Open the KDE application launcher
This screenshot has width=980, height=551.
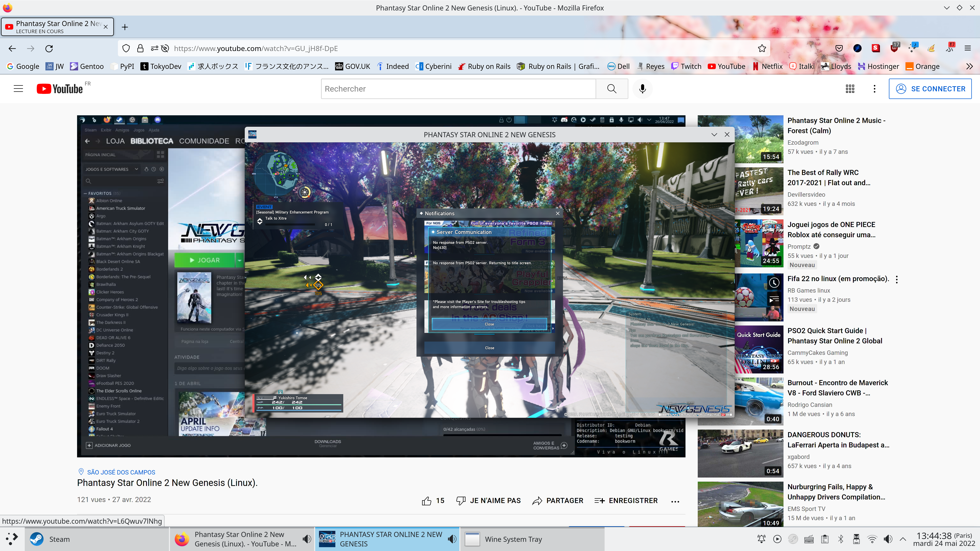point(12,539)
